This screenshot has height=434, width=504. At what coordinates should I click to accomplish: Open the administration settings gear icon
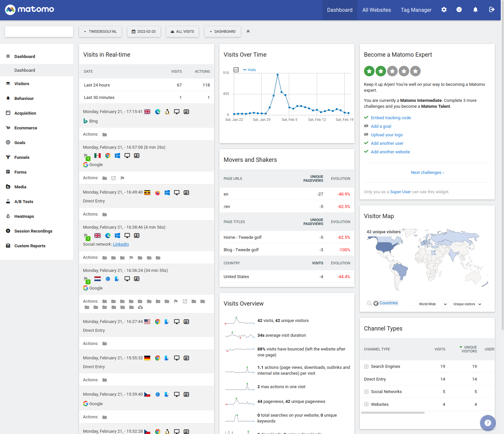point(444,10)
